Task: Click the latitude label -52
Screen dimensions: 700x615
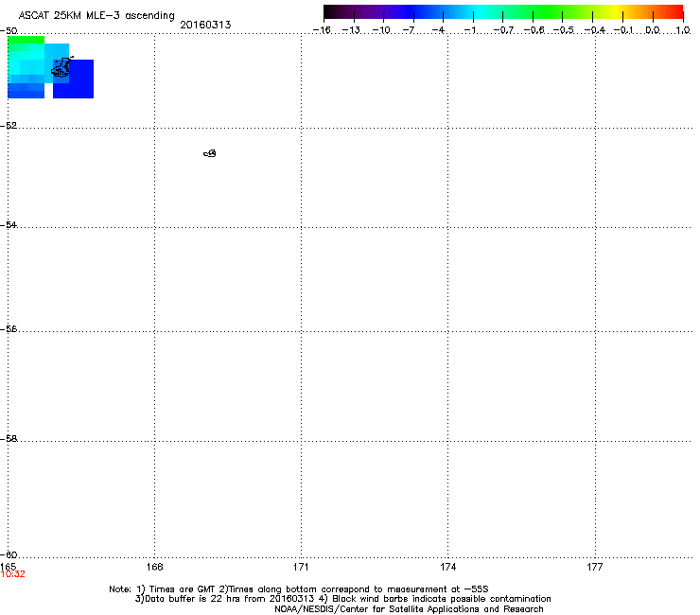Action: 9,126
